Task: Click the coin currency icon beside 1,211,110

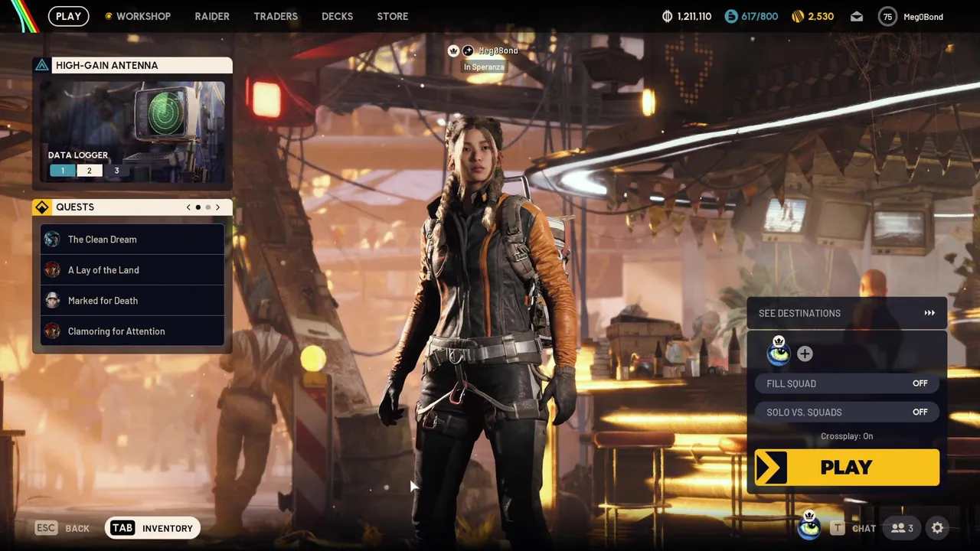Action: coord(667,16)
